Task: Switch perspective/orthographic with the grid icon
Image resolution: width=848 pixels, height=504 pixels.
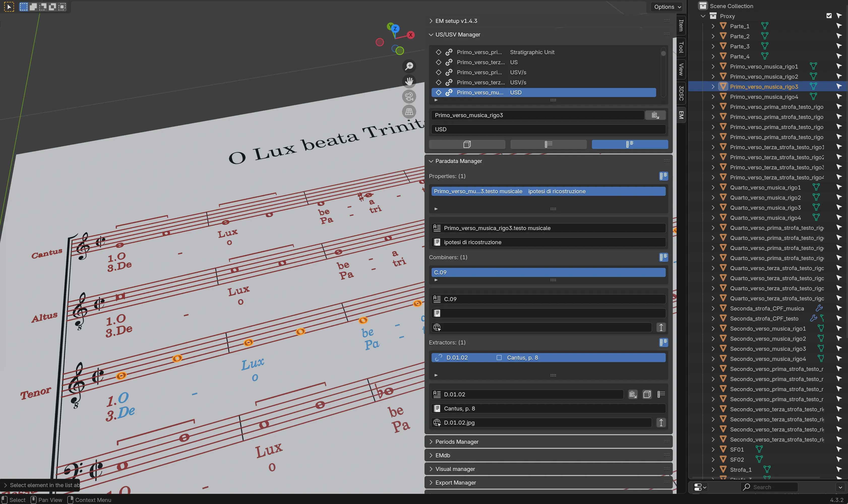Action: point(409,111)
